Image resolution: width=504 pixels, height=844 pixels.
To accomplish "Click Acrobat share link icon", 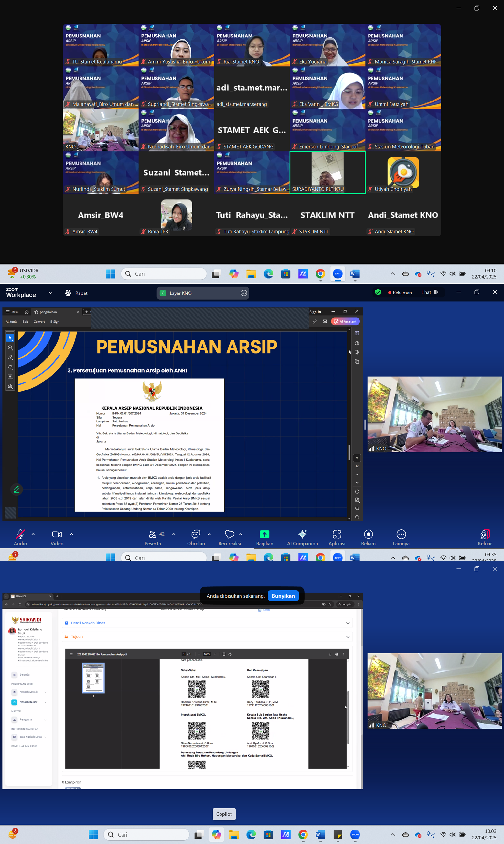I will (x=315, y=321).
